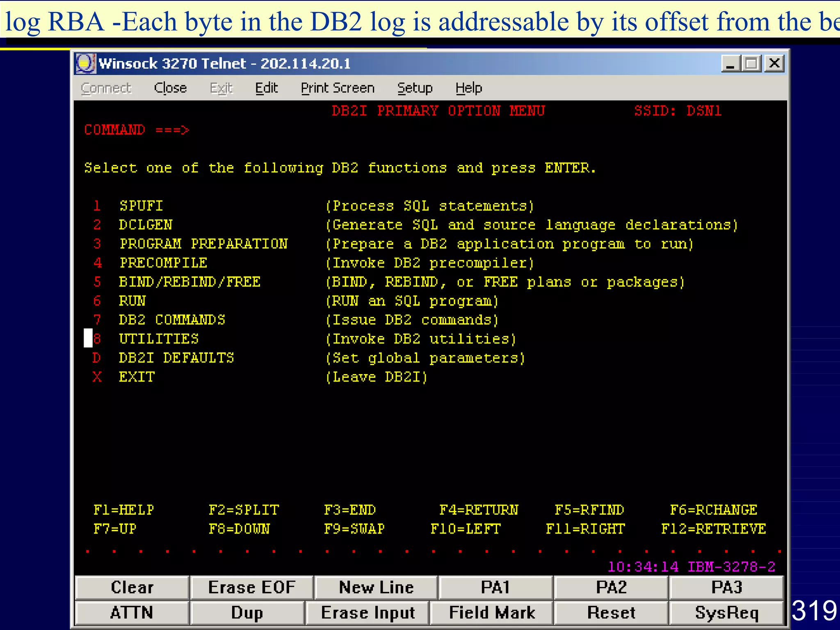Click the F1=HELP function key label
Viewport: 840px width, 630px height.
point(123,510)
